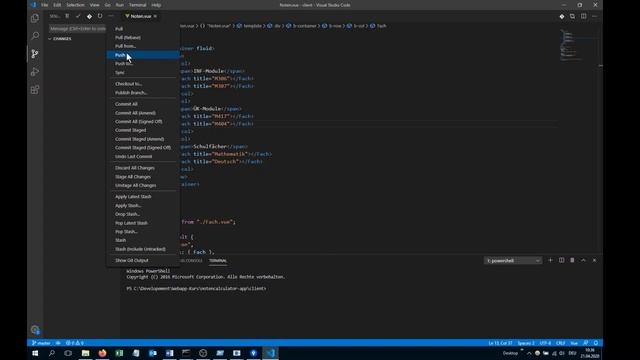Viewport: 640px width, 360px height.
Task: Click the master branch status bar item
Action: coord(41,343)
